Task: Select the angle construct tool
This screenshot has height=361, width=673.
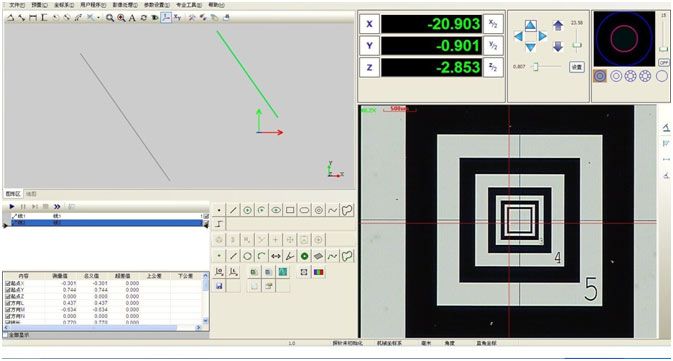Action: tap(290, 256)
